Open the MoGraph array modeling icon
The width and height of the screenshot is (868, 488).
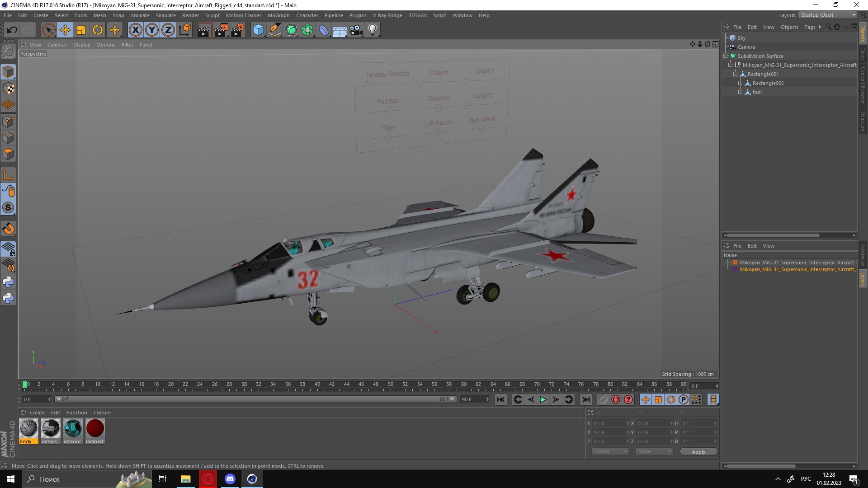pos(307,30)
